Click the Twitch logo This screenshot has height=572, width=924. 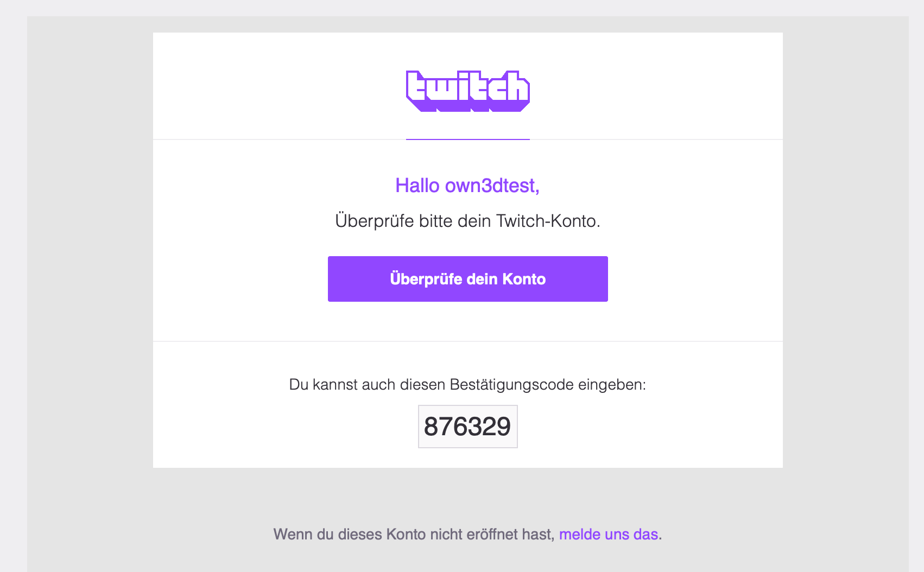(x=467, y=91)
